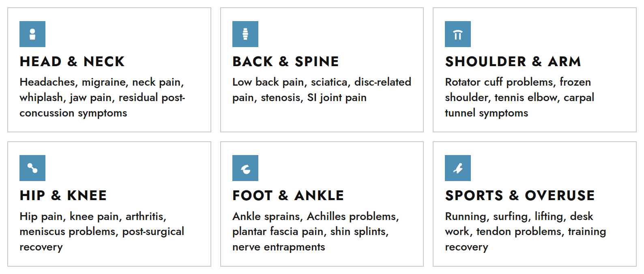This screenshot has height=274, width=644.
Task: Open the SHOULDER & ARM heading
Action: pos(513,62)
